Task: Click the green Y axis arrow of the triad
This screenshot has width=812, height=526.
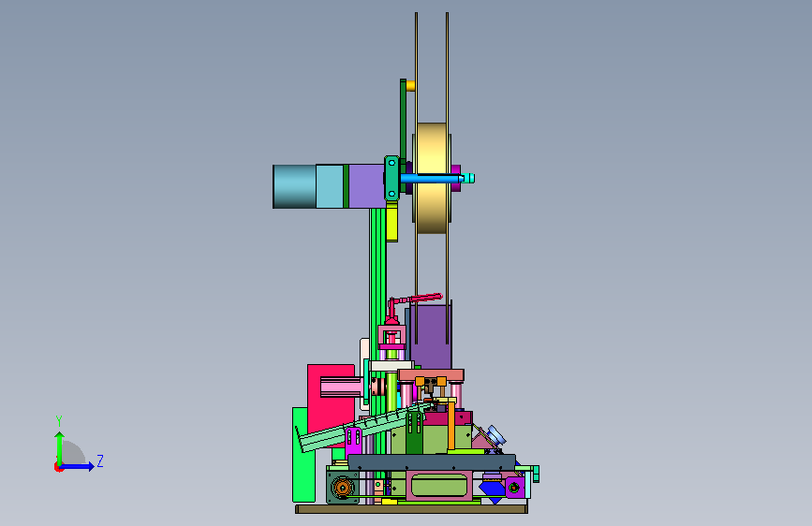Action: coord(60,447)
